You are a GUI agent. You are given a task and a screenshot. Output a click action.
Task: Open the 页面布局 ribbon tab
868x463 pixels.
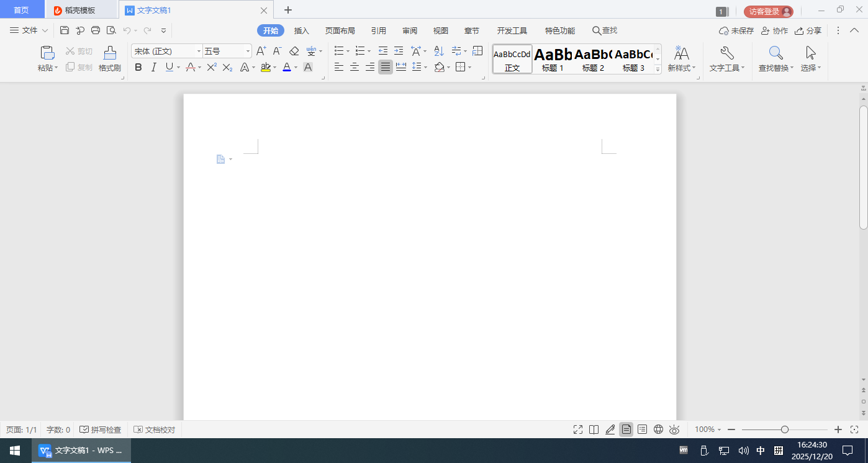(x=340, y=30)
